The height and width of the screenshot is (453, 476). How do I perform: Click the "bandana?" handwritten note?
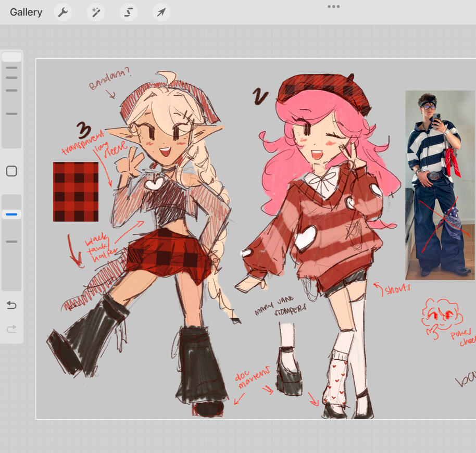pyautogui.click(x=109, y=79)
